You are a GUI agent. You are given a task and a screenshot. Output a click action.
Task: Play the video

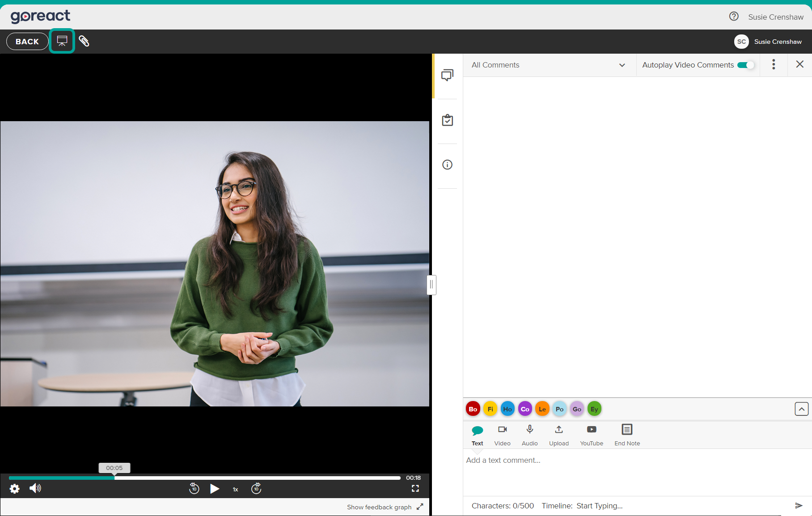point(215,489)
